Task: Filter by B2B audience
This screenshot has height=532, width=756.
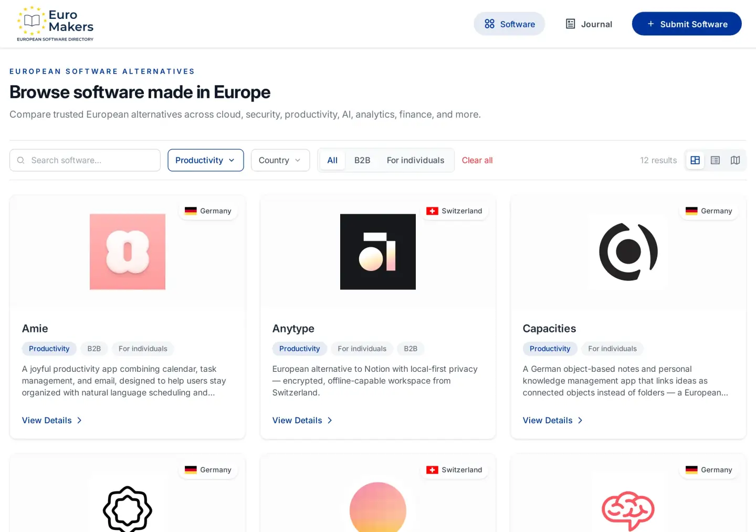Action: [362, 160]
